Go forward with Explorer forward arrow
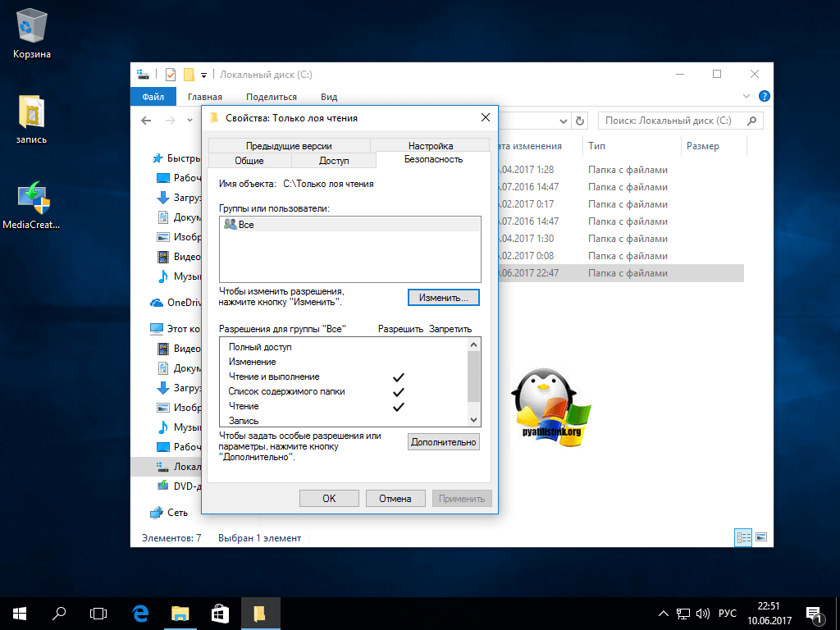Viewport: 840px width, 630px height. [x=171, y=121]
